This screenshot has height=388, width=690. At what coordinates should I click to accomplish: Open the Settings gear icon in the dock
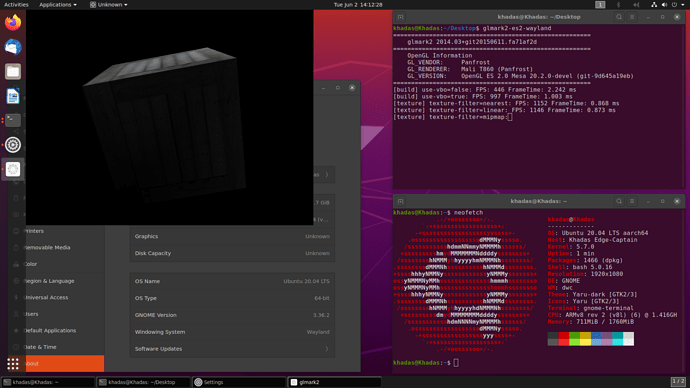(x=13, y=145)
